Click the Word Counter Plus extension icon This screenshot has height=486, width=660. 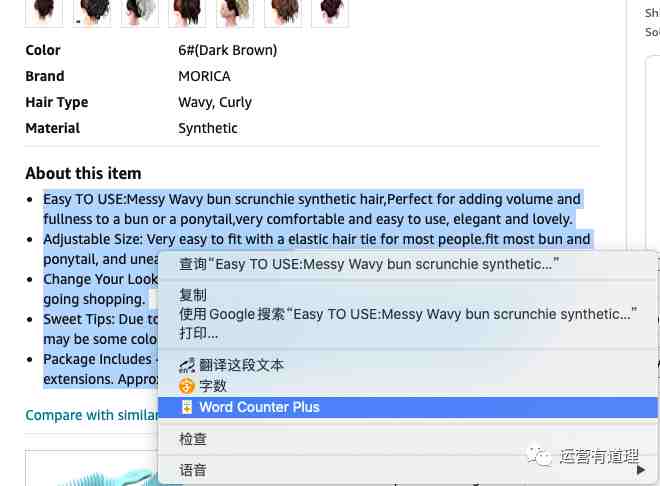coord(187,407)
